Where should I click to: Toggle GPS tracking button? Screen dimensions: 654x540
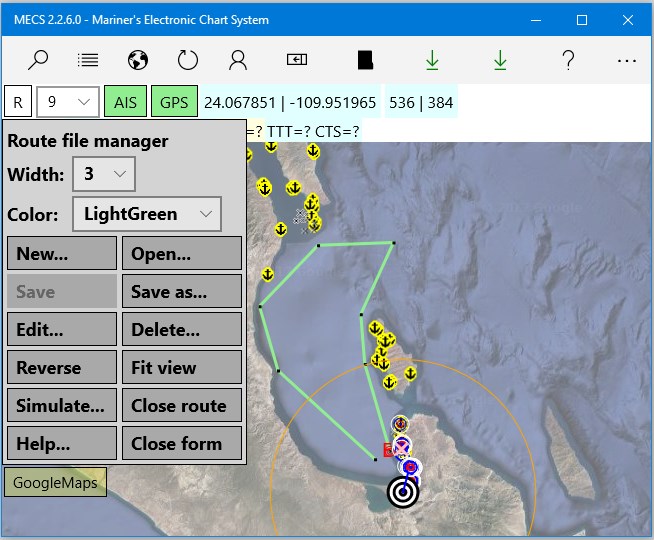(174, 102)
